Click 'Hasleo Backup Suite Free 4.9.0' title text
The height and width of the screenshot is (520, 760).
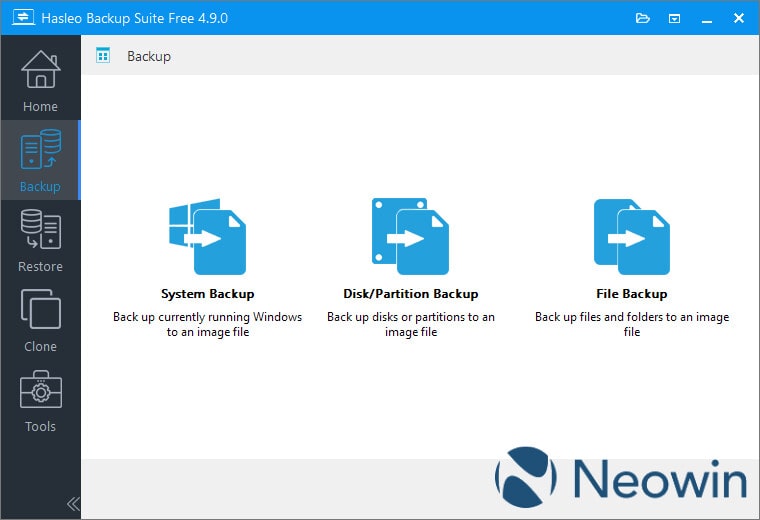click(134, 18)
